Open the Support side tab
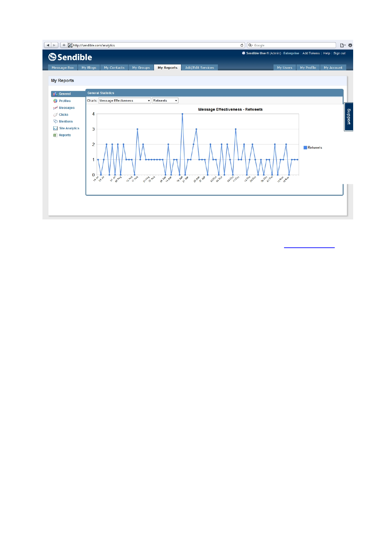This screenshot has width=392, height=554. [349, 117]
